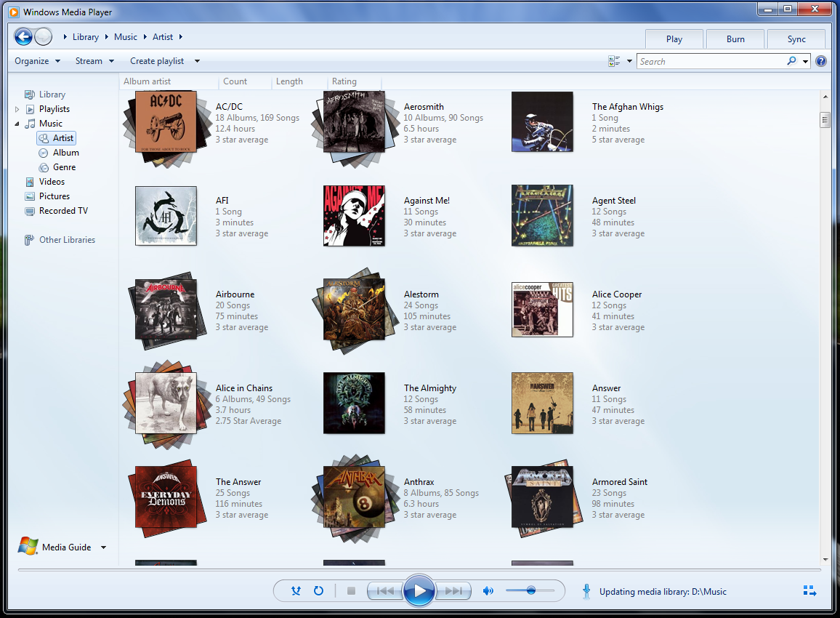Select the Alestorm album art
840x618 pixels.
tap(354, 310)
